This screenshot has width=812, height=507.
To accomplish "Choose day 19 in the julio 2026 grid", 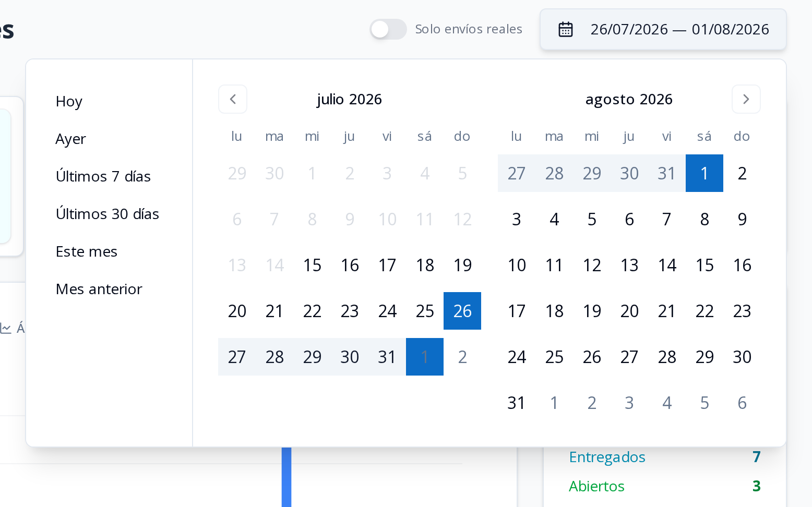I will pos(462,265).
